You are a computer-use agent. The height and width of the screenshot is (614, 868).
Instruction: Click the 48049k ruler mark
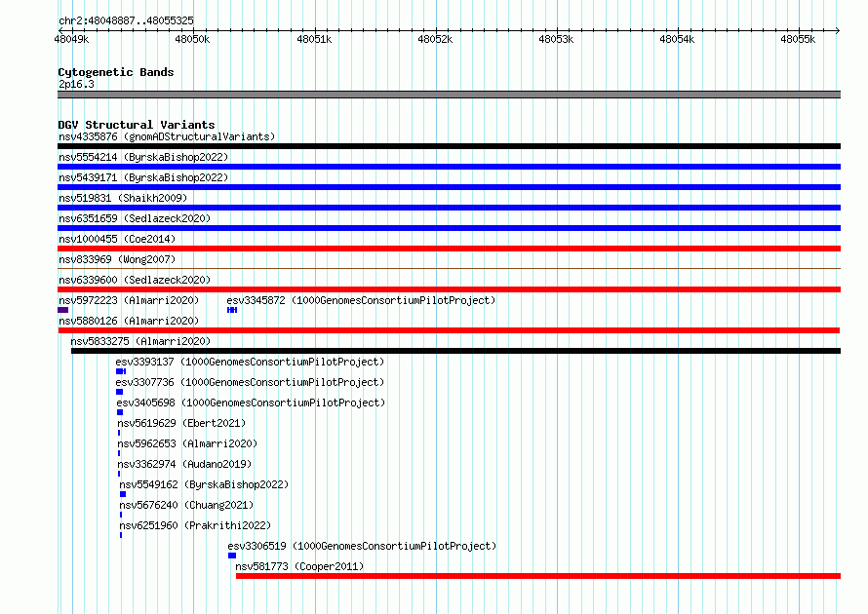click(71, 39)
